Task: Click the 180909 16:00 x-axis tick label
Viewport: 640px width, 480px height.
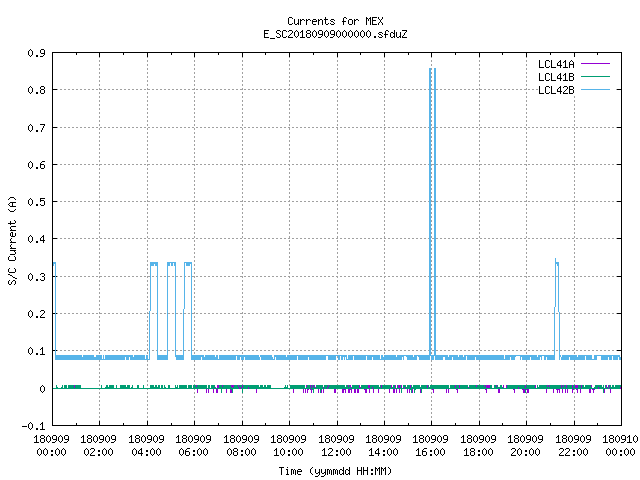Action: [430, 446]
